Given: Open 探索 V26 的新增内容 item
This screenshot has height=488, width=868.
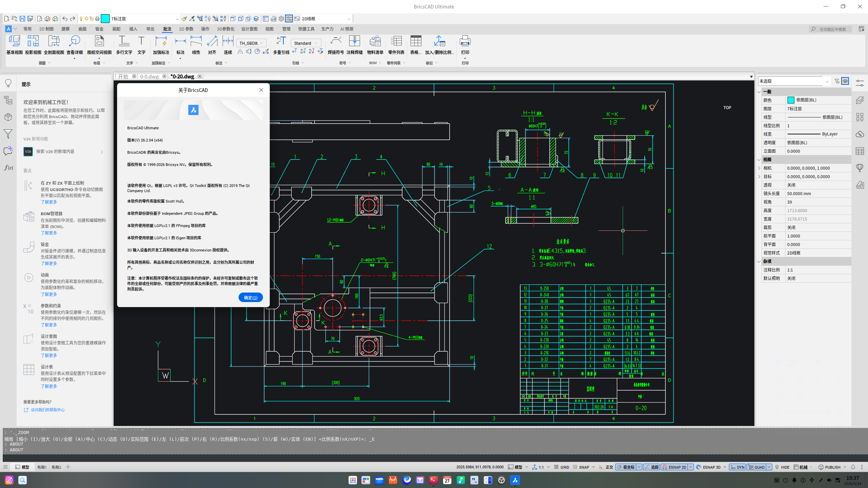Looking at the screenshot, I should point(63,151).
